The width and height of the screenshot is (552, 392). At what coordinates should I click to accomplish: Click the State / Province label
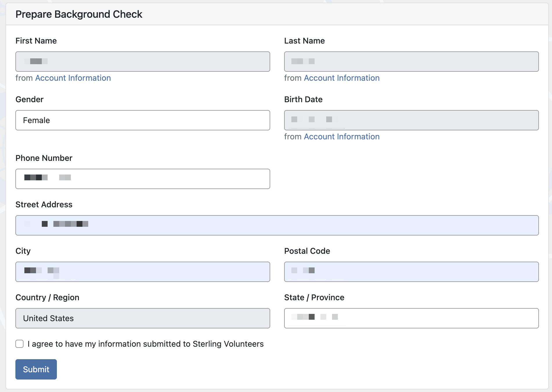(314, 297)
